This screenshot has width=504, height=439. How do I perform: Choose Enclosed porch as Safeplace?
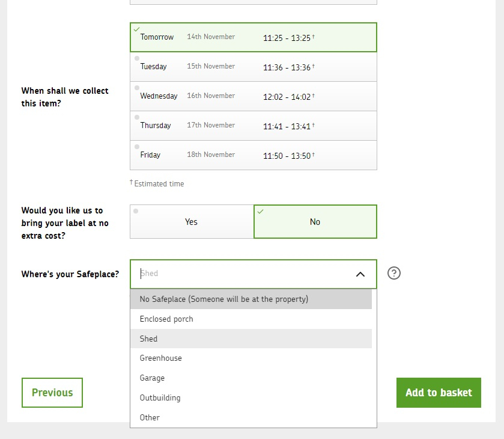coord(251,319)
